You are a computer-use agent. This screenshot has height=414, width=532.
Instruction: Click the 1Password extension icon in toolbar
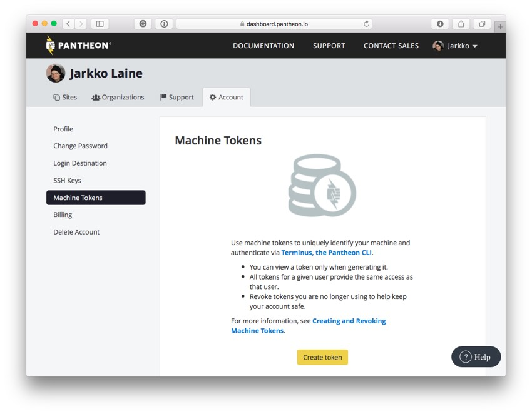click(x=164, y=24)
